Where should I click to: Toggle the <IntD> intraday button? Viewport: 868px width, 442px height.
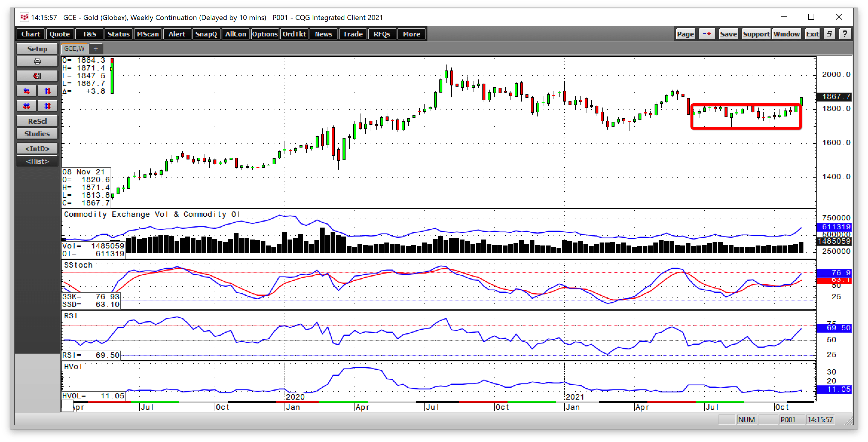tap(37, 148)
